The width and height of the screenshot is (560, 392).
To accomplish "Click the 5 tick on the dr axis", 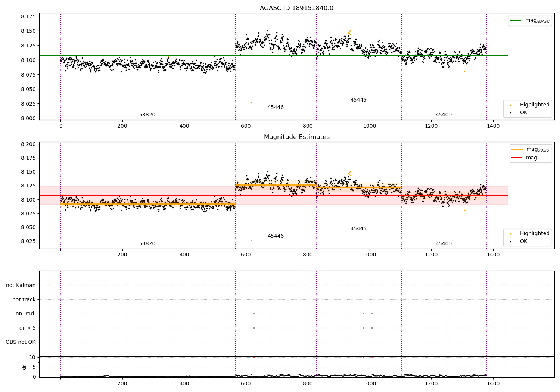I will pyautogui.click(x=34, y=367).
